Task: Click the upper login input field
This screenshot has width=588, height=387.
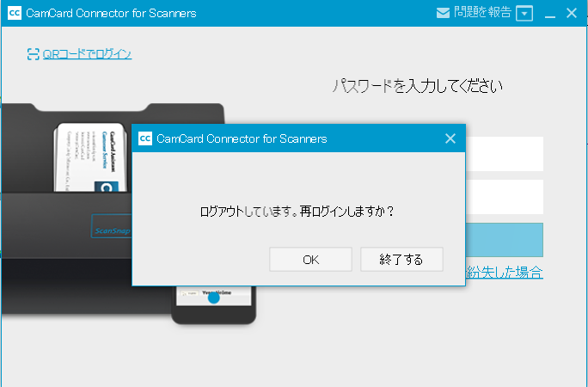Action: pyautogui.click(x=505, y=154)
